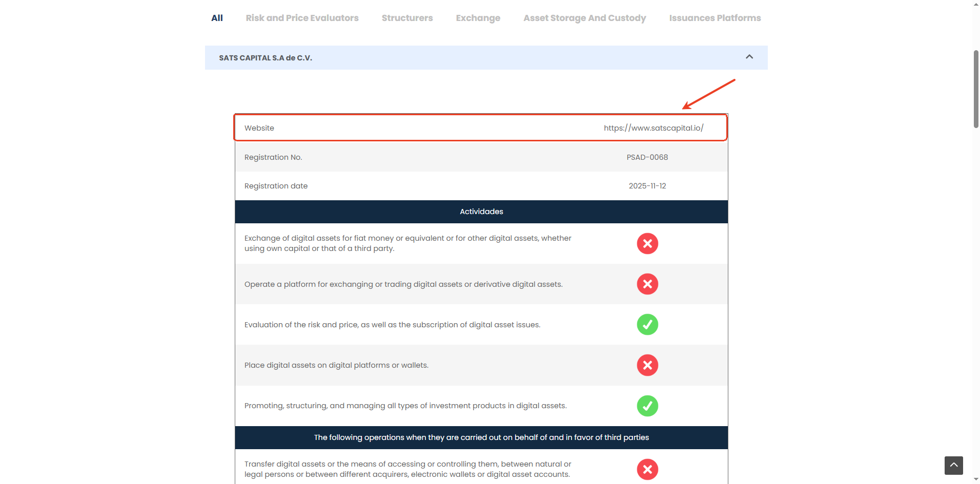Click green check for promoting investment products
The image size is (980, 484).
pyautogui.click(x=647, y=406)
